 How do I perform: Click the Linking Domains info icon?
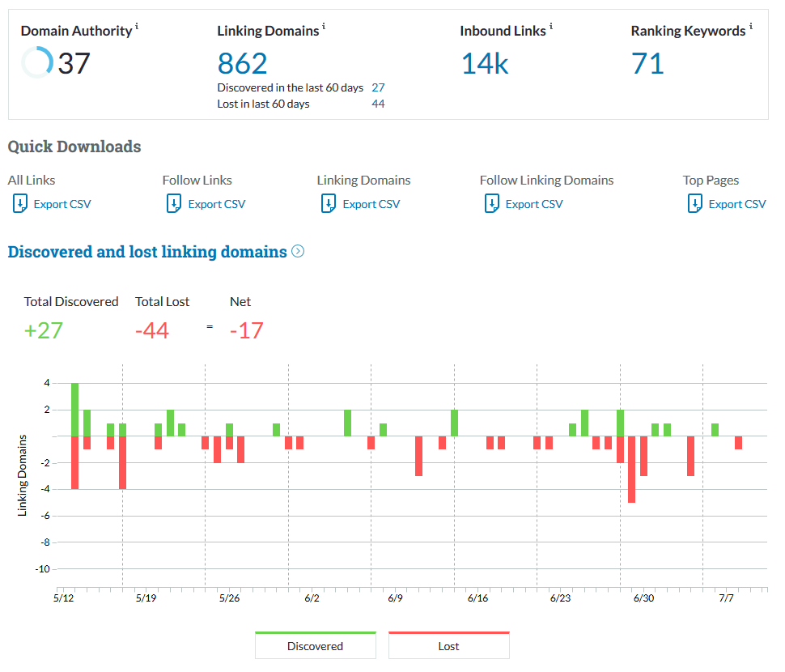(x=324, y=27)
